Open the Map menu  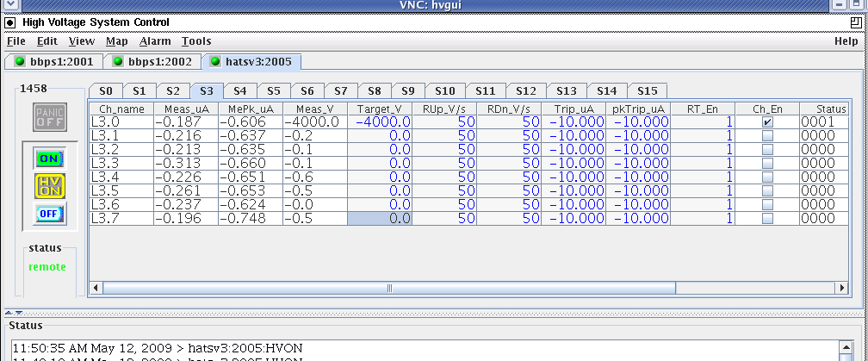[x=117, y=41]
